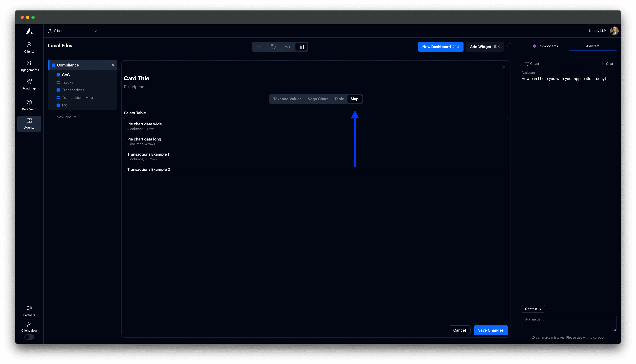The height and width of the screenshot is (364, 636).
Task: Click the Partners globe icon
Action: coord(29,308)
